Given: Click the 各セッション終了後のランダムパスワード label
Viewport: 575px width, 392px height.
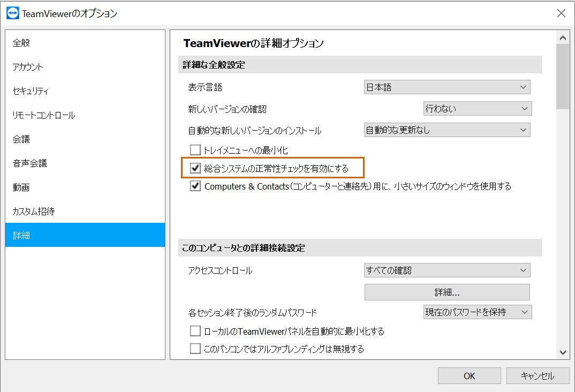Looking at the screenshot, I should point(252,313).
